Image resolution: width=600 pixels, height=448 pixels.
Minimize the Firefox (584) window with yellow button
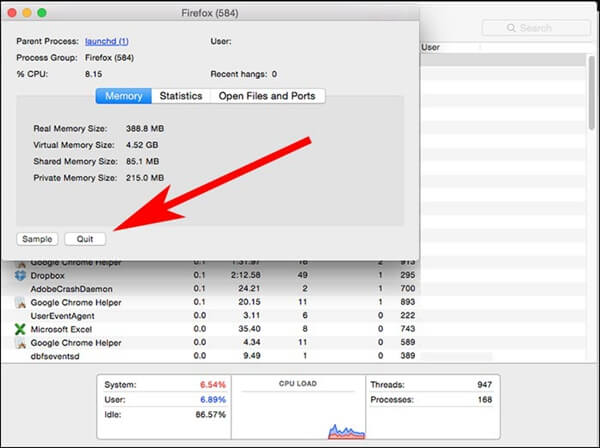pyautogui.click(x=27, y=13)
